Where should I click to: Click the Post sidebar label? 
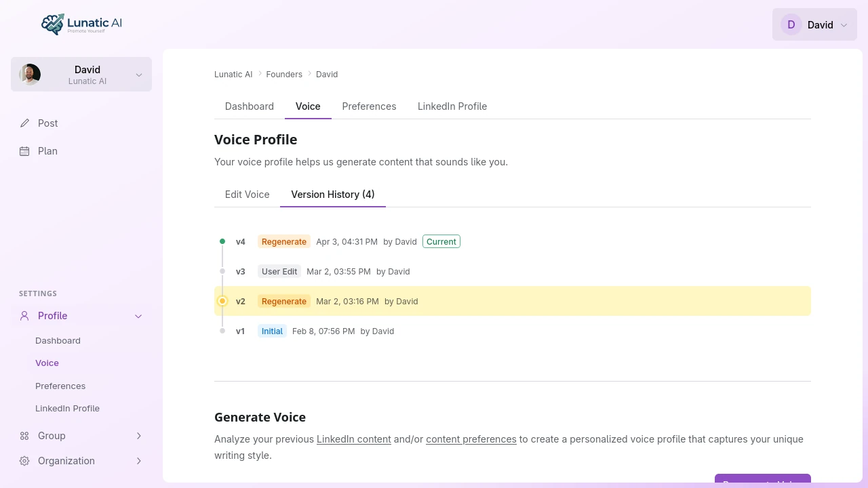(x=48, y=123)
